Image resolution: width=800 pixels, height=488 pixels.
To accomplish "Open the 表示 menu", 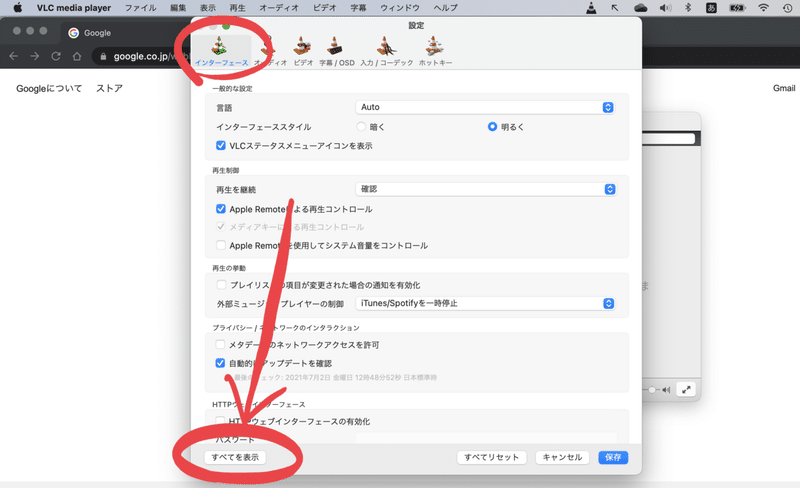I will 208,8.
